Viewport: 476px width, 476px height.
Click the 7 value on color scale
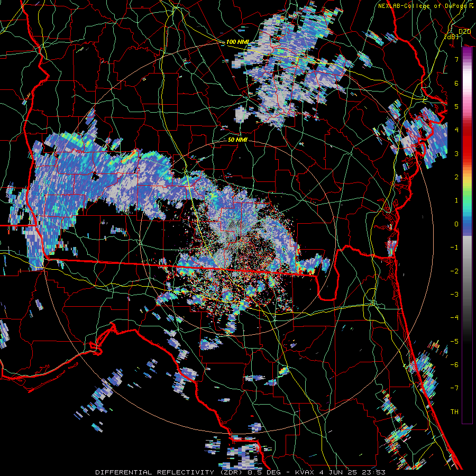pos(456,59)
